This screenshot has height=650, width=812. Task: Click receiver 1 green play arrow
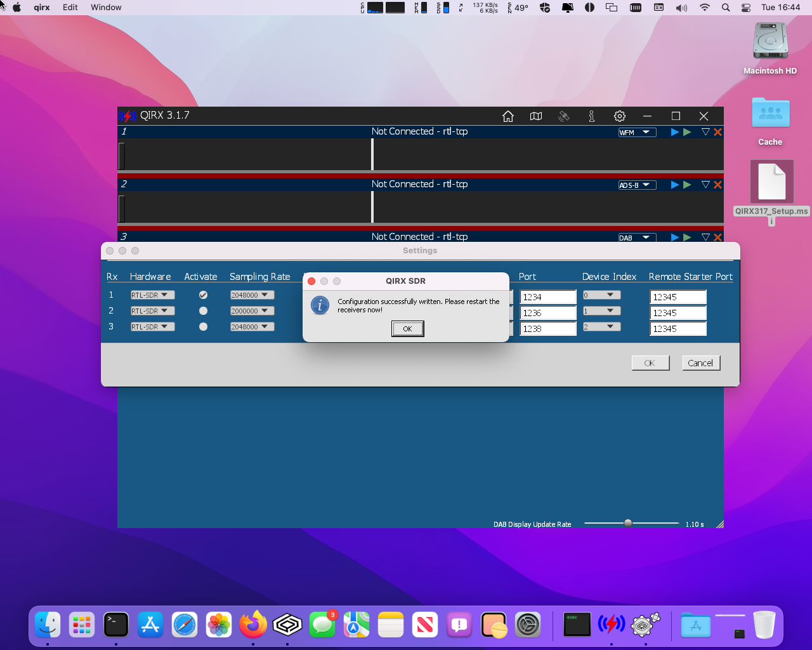[x=687, y=132]
